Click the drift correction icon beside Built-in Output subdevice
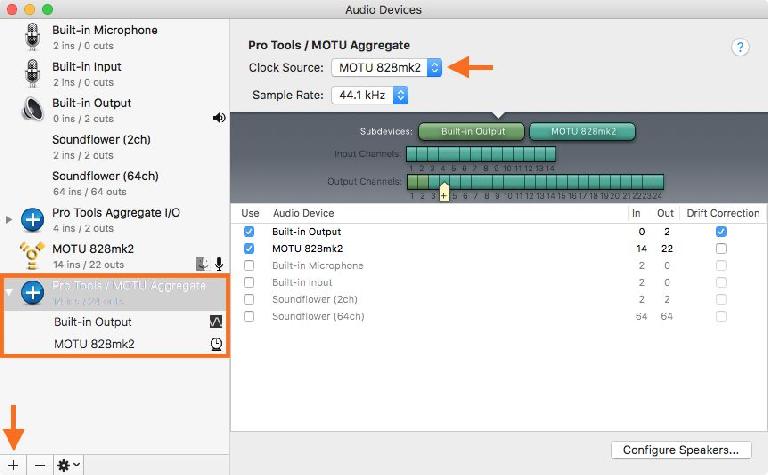Viewport: 768px width, 475px height. [x=216, y=322]
